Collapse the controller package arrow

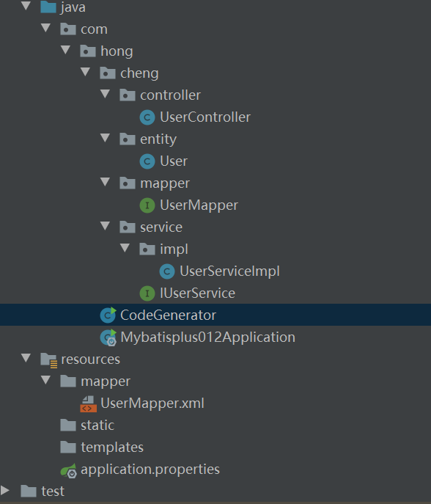pyautogui.click(x=105, y=94)
